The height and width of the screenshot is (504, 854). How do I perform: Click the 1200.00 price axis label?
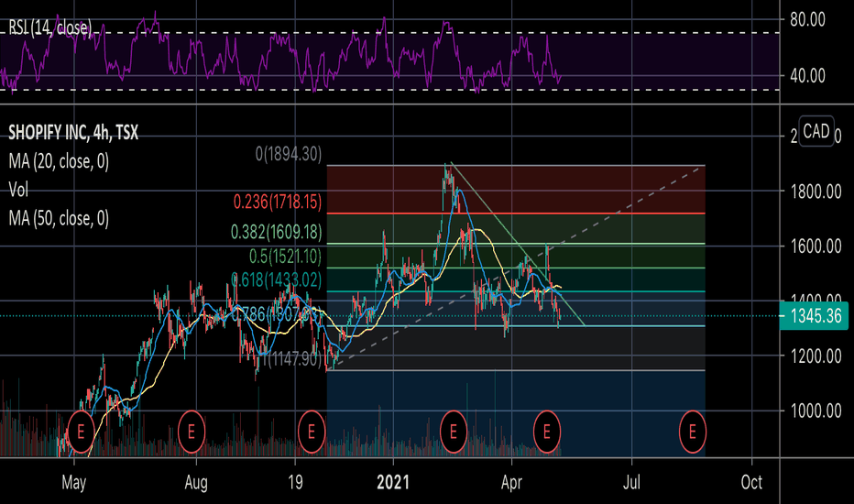816,356
